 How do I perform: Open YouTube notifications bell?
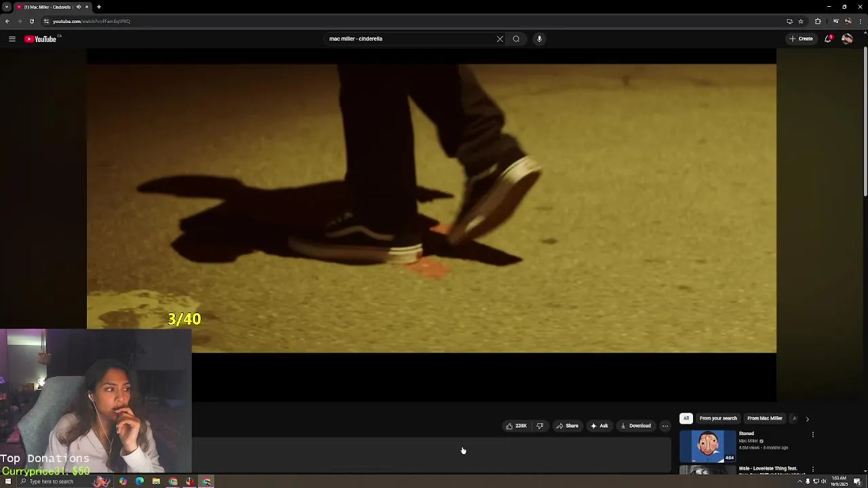click(828, 39)
